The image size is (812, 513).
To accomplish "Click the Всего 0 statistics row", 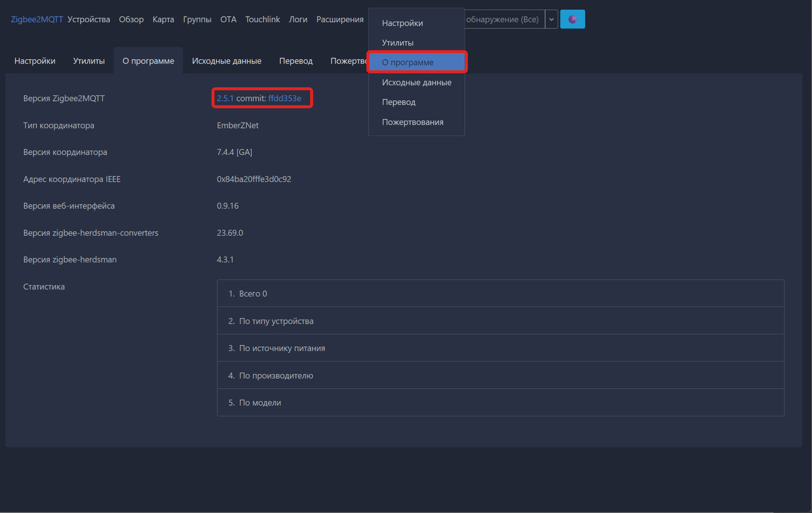I will (253, 294).
